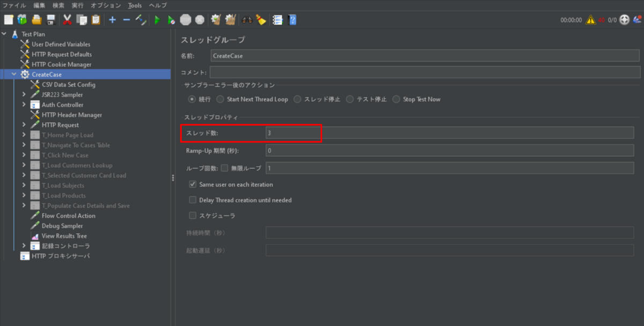
Task: Click the Clear All icon
Action: [230, 20]
